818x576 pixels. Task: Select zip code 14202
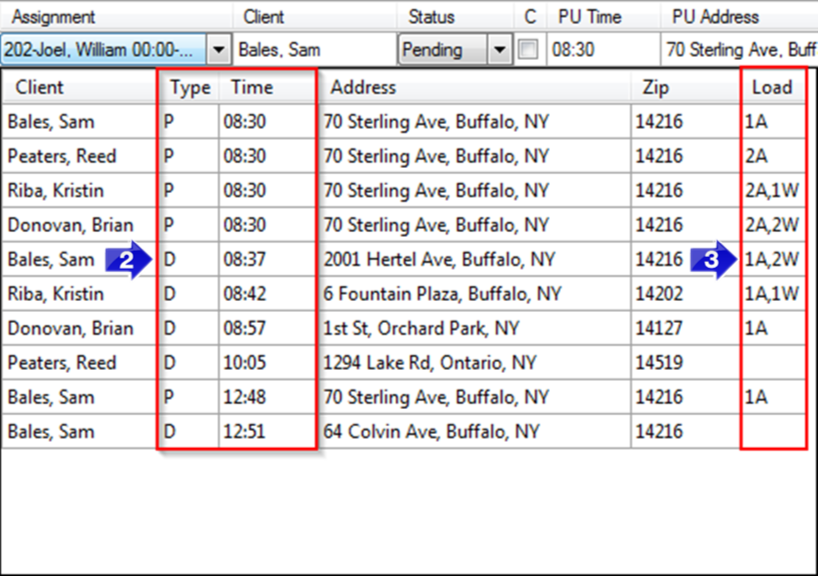[x=659, y=294]
